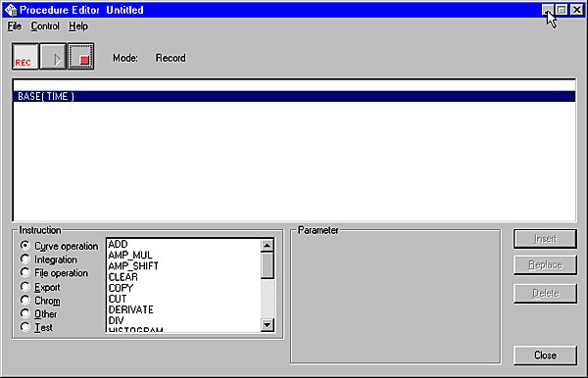
Task: Select the BASE( TIME ) procedure line
Action: coord(294,96)
